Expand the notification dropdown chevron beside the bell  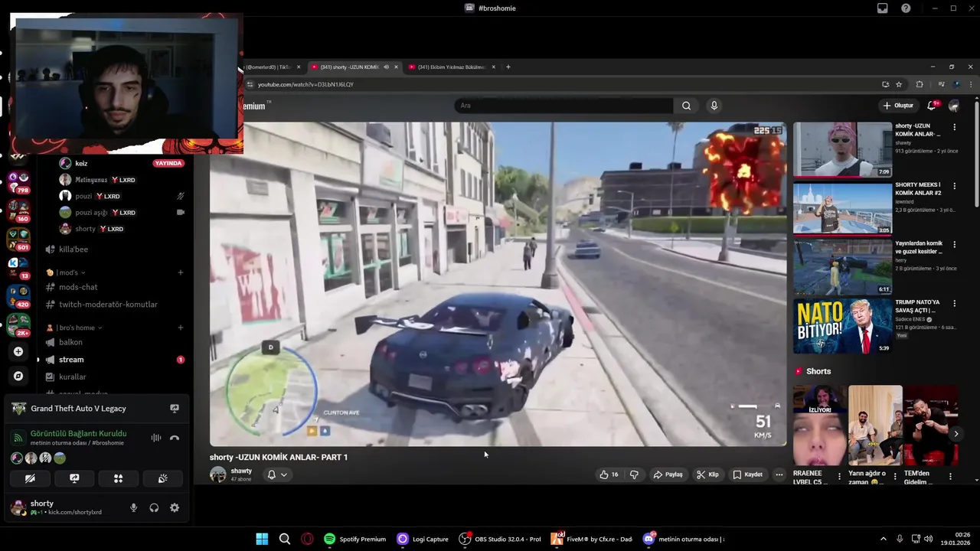click(x=283, y=474)
